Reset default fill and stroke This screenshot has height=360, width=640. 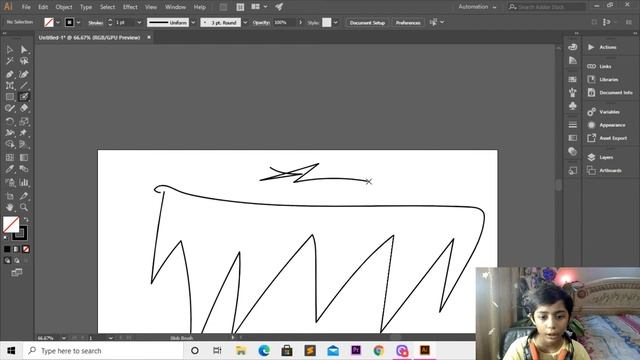(6, 237)
